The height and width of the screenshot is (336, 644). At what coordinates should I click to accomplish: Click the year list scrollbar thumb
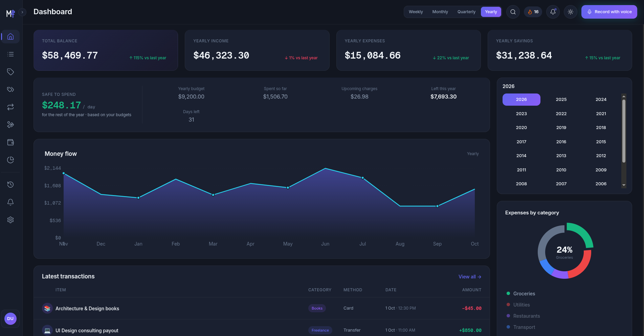pyautogui.click(x=624, y=131)
